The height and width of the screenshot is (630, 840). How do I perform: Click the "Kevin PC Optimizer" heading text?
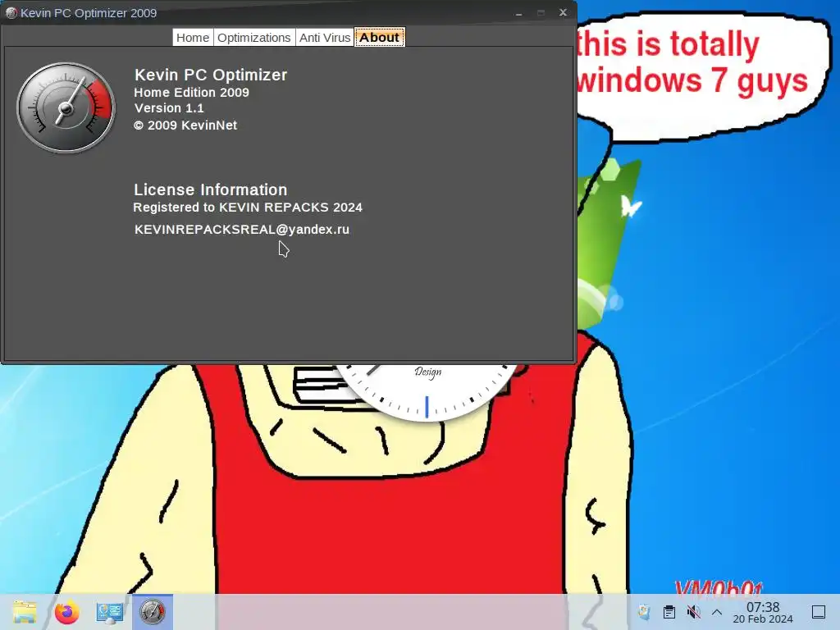211,75
